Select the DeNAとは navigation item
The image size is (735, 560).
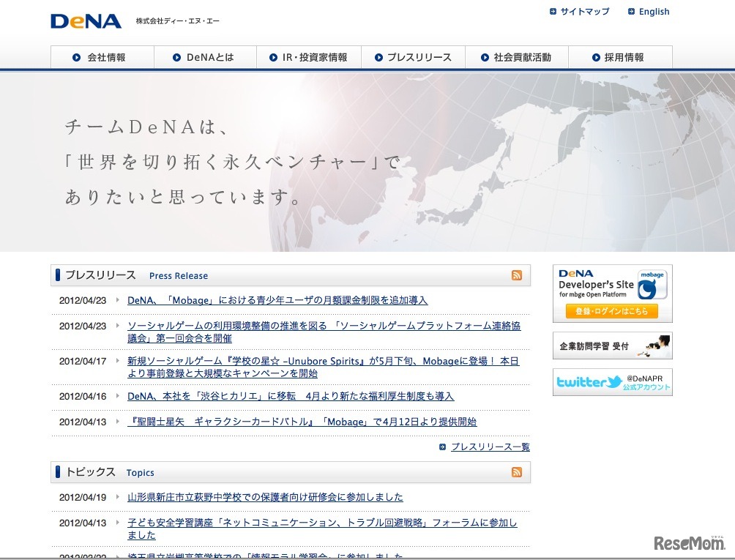(x=205, y=57)
